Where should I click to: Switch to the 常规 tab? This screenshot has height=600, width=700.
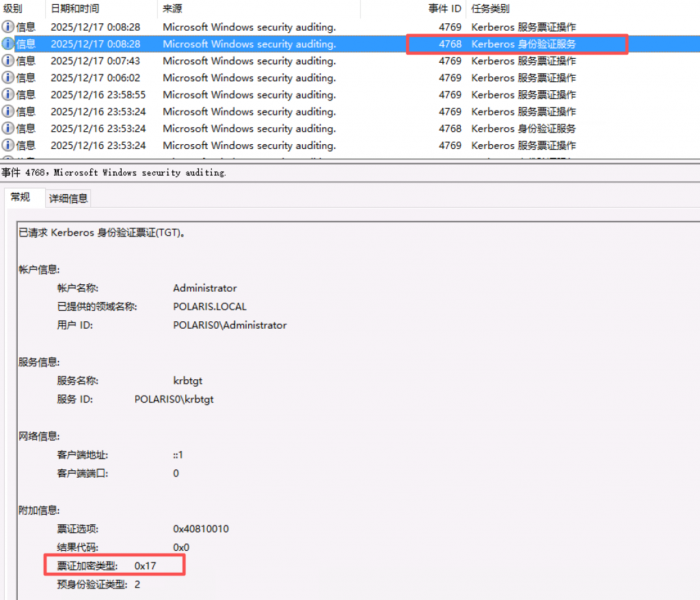[21, 197]
